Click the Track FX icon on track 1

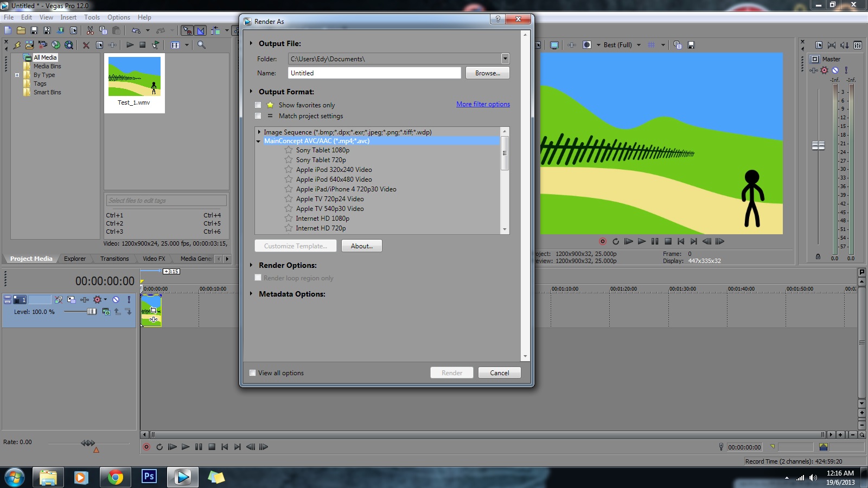[x=85, y=299]
